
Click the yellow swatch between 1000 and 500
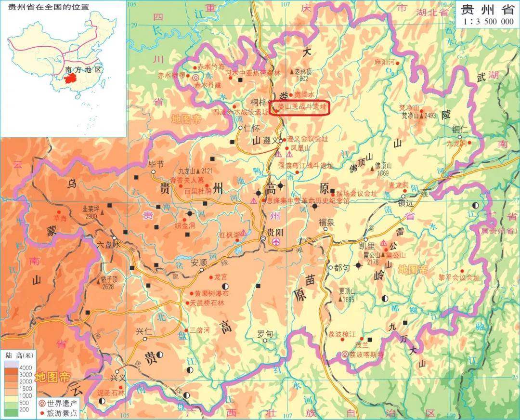[11, 399]
